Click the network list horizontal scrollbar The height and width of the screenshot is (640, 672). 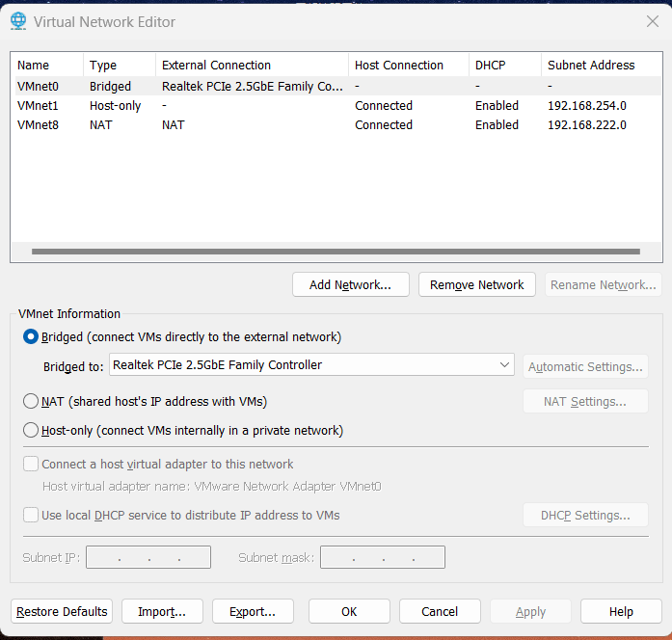point(336,252)
